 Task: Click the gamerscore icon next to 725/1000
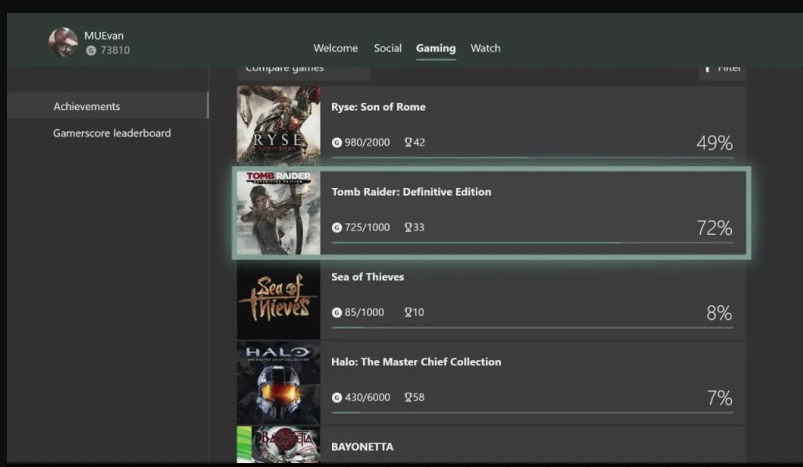pyautogui.click(x=336, y=227)
